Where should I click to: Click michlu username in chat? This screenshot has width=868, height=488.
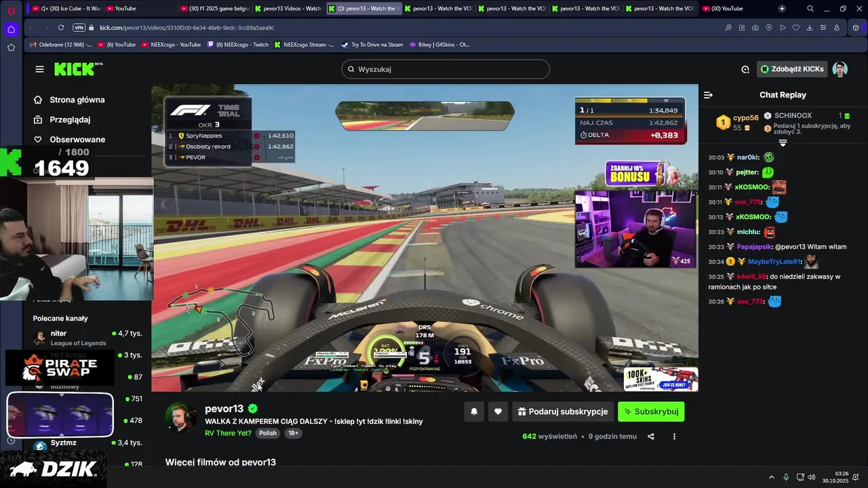(x=748, y=232)
